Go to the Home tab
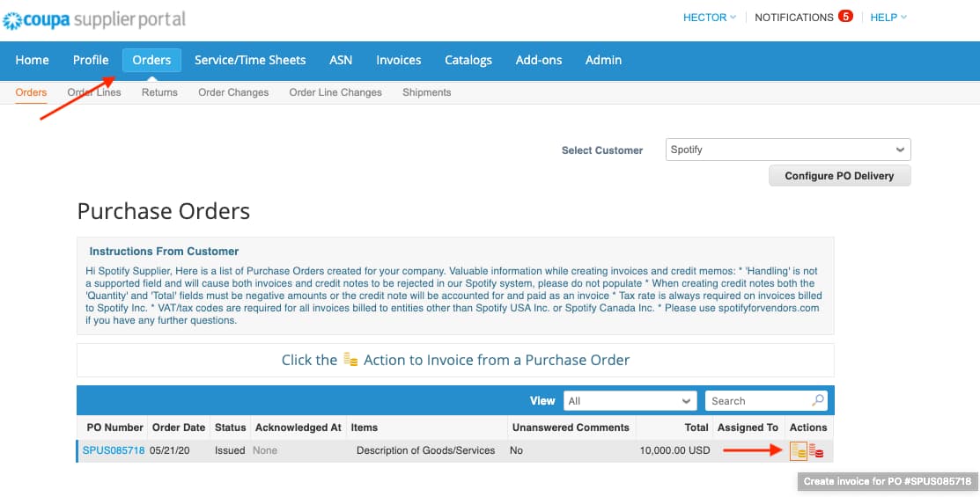The width and height of the screenshot is (980, 497). point(33,60)
